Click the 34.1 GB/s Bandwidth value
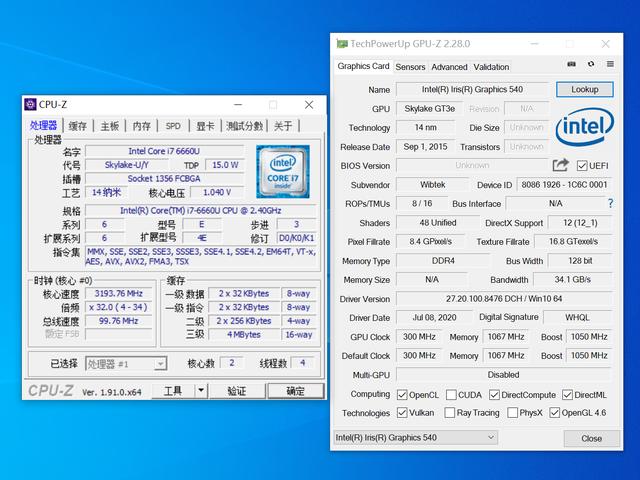Viewport: 640px width, 480px height. click(573, 280)
